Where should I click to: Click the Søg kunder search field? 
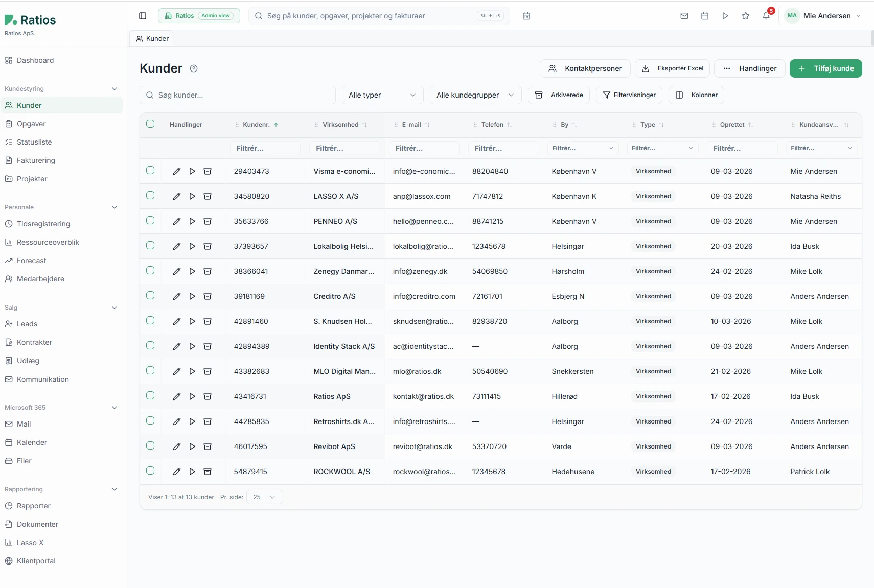[x=238, y=95]
